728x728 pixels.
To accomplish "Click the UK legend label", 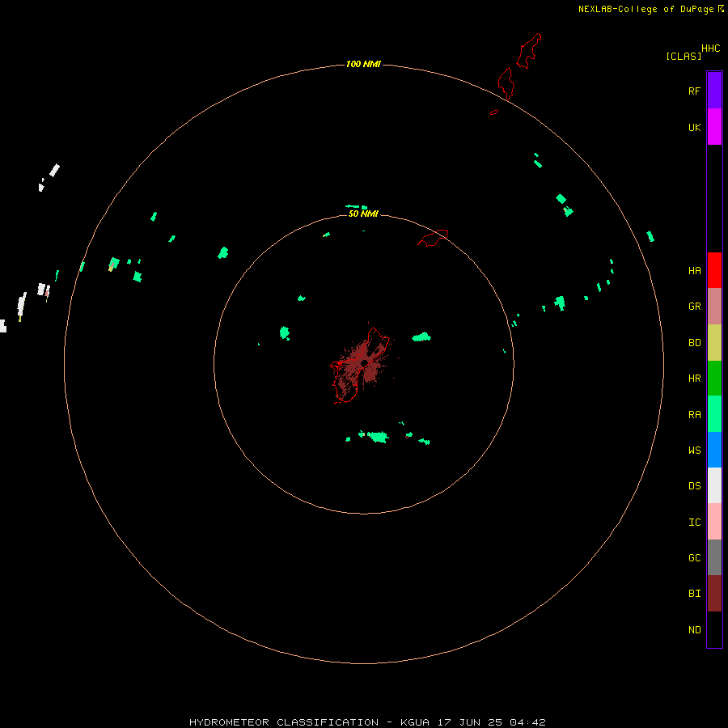I will click(x=694, y=127).
